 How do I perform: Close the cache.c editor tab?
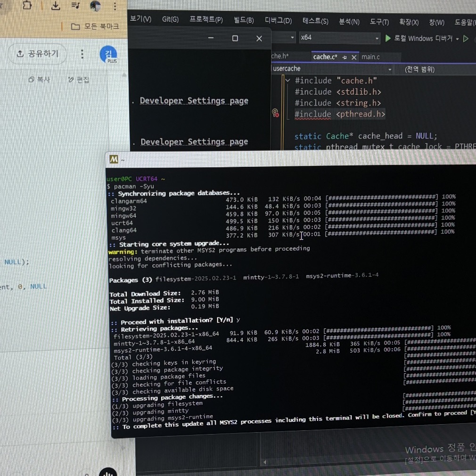pyautogui.click(x=354, y=57)
